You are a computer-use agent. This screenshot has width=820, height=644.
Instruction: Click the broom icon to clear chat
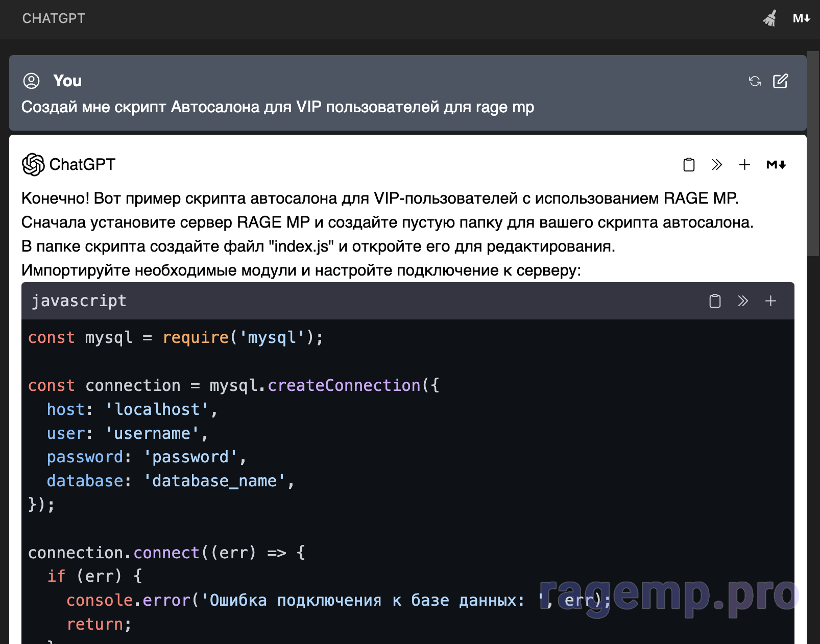tap(770, 18)
